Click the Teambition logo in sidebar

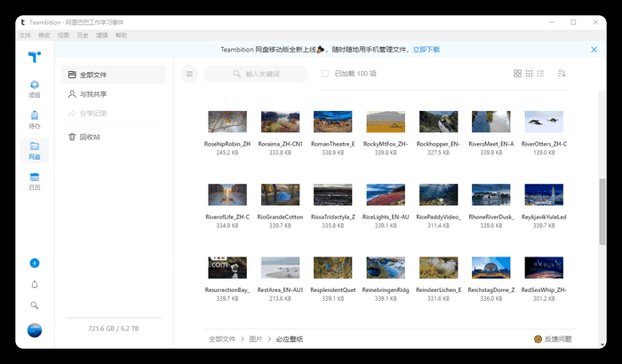(35, 57)
